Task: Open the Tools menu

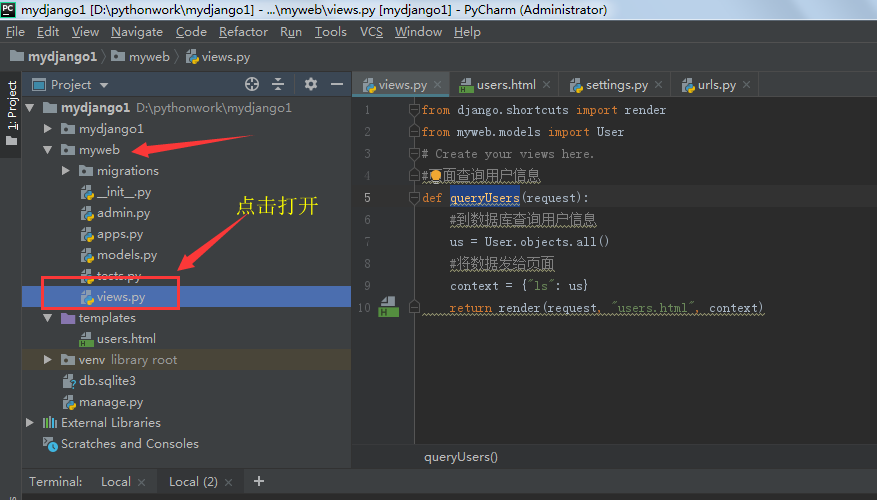Action: 331,32
